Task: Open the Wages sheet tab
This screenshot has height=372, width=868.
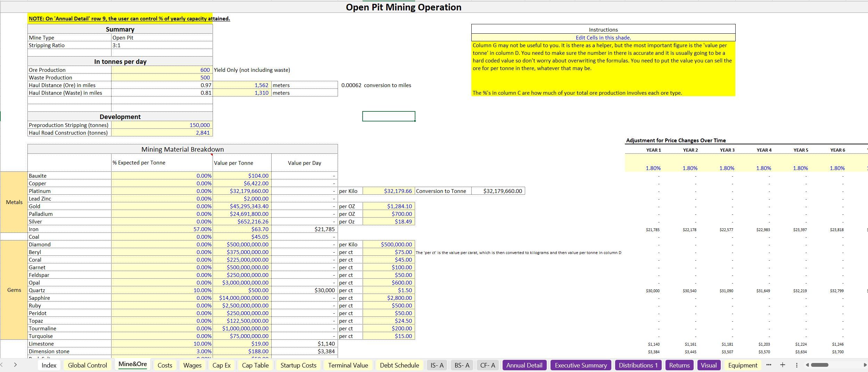Action: 192,365
